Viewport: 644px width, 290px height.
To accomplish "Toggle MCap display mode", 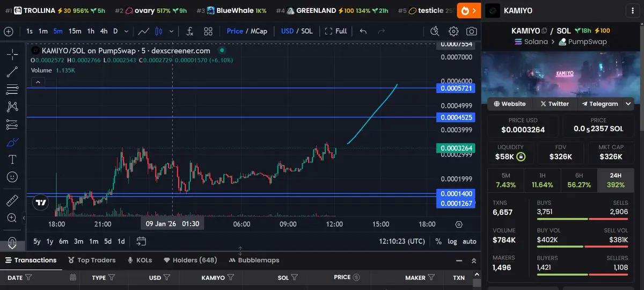I will pos(259,31).
